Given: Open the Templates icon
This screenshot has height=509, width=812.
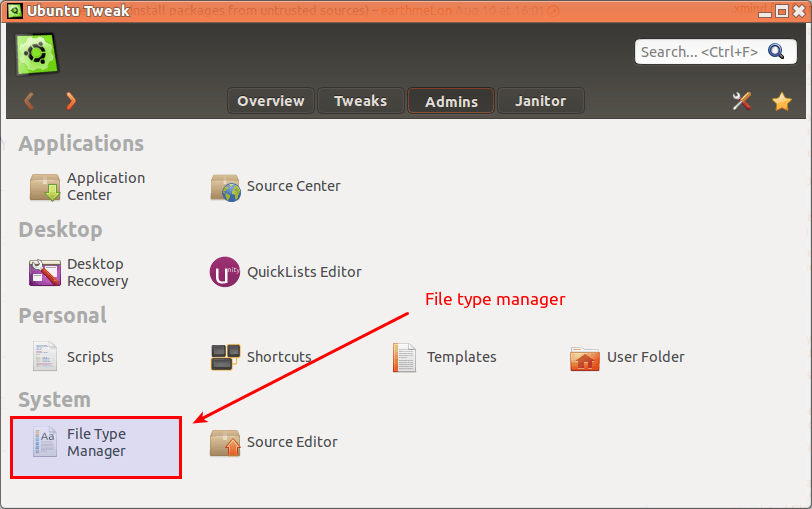Looking at the screenshot, I should coord(404,357).
